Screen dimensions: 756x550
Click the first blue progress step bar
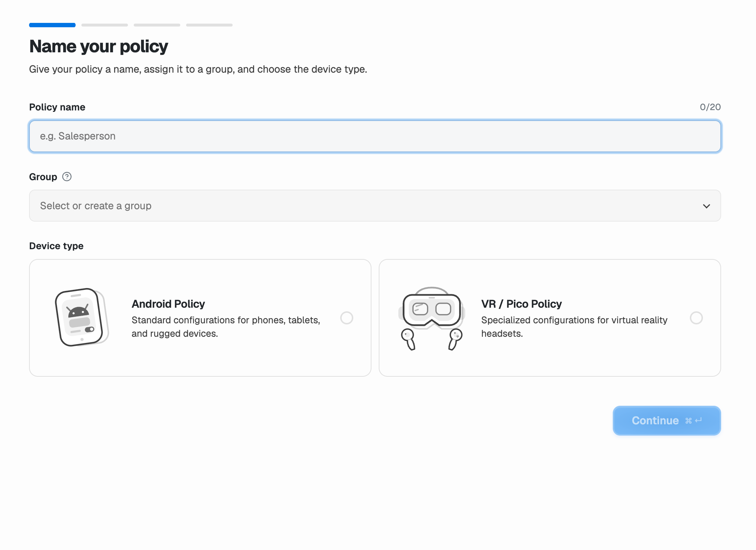tap(52, 25)
